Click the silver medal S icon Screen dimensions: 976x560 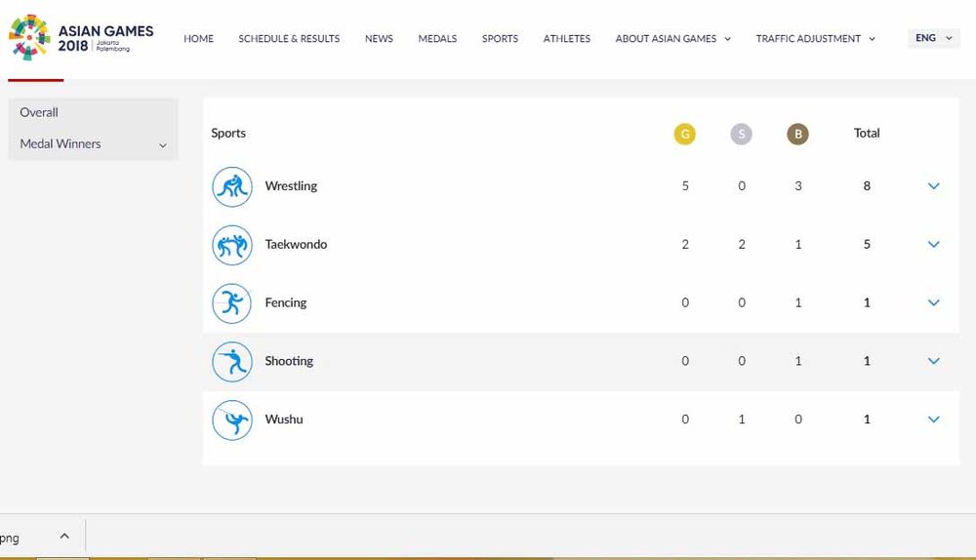pyautogui.click(x=741, y=135)
